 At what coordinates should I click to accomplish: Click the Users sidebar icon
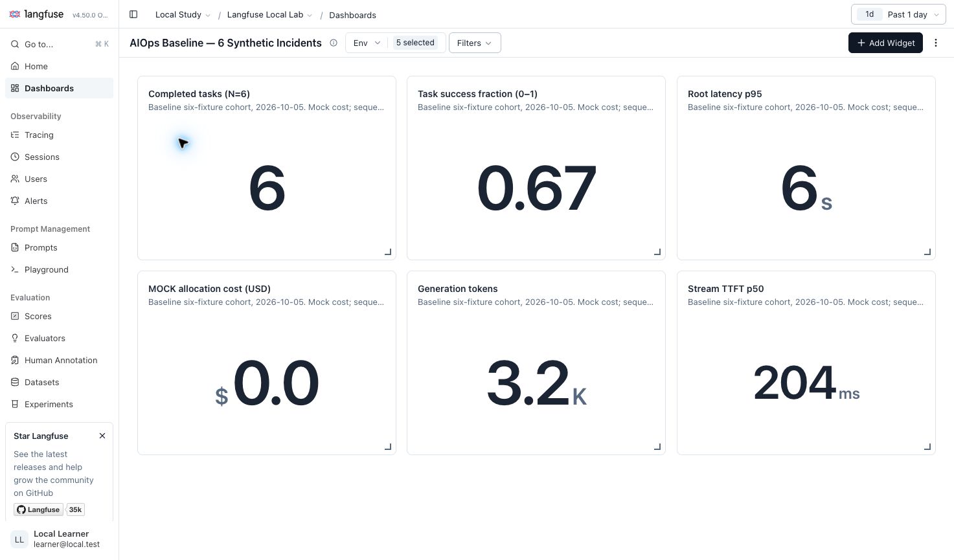pyautogui.click(x=15, y=179)
